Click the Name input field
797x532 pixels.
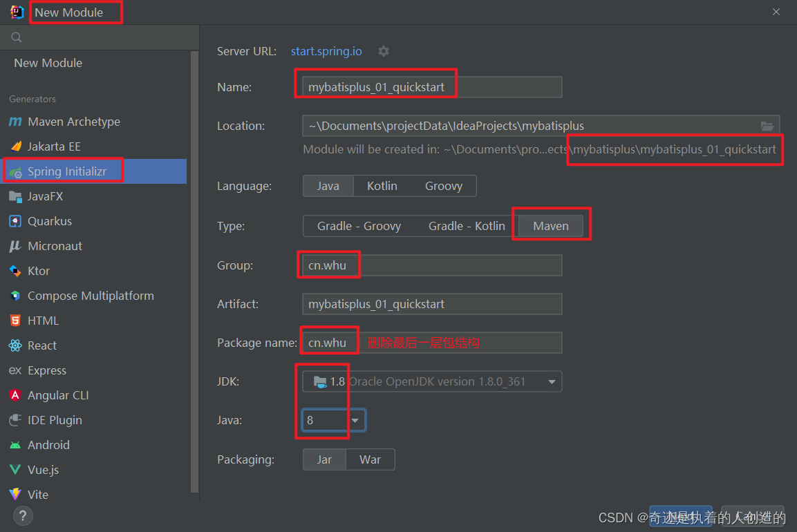tap(432, 87)
